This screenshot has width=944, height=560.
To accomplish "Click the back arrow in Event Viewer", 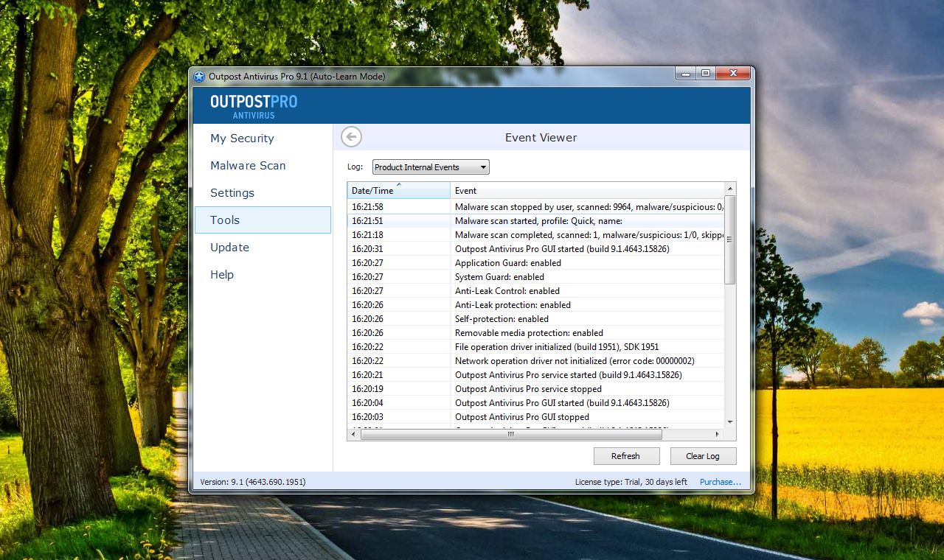I will [x=352, y=137].
